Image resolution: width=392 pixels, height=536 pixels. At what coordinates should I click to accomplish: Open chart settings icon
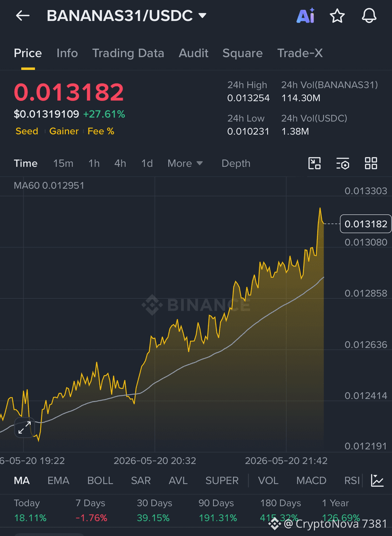coord(342,163)
